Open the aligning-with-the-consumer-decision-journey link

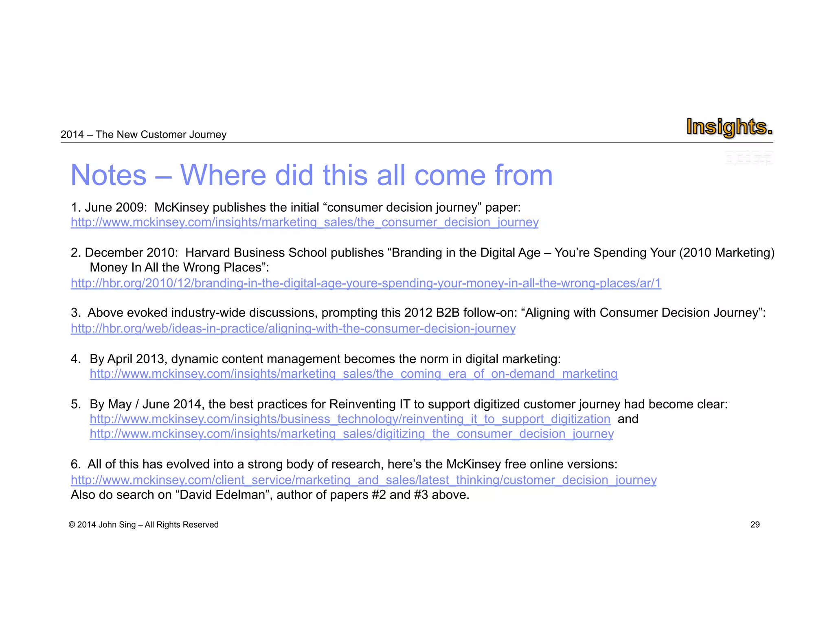click(293, 328)
